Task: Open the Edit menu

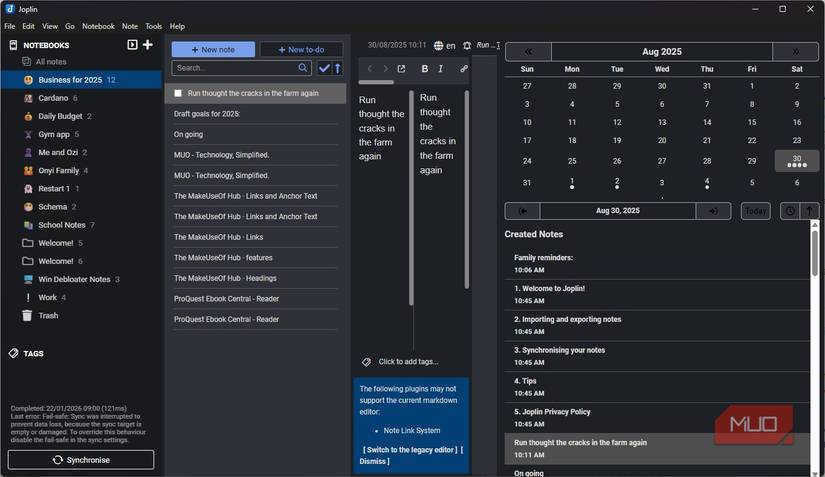Action: tap(28, 26)
